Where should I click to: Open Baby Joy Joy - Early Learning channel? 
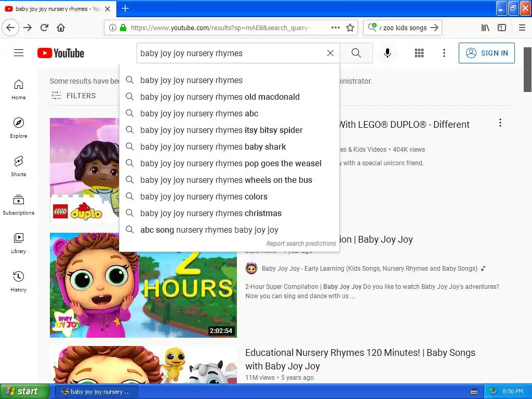pyautogui.click(x=369, y=269)
